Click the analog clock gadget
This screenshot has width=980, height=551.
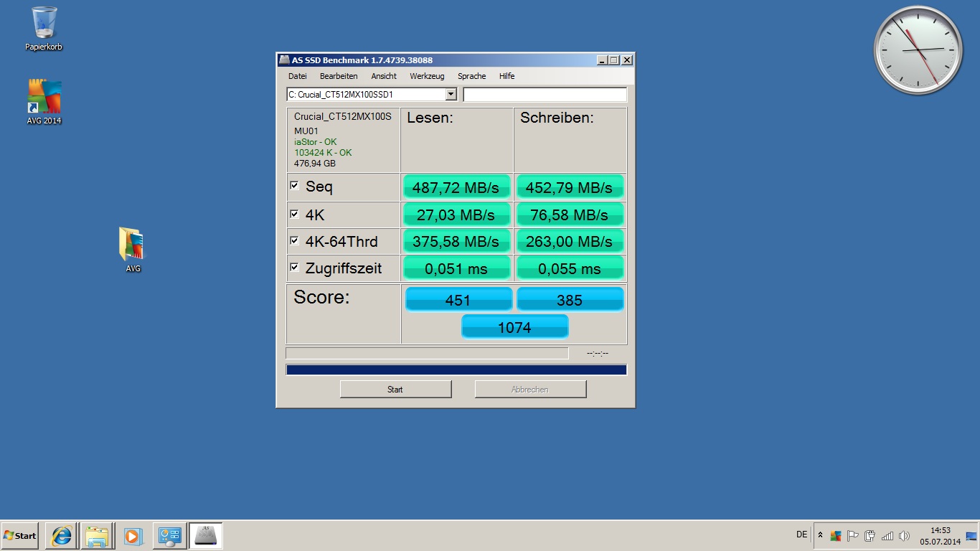(x=918, y=50)
